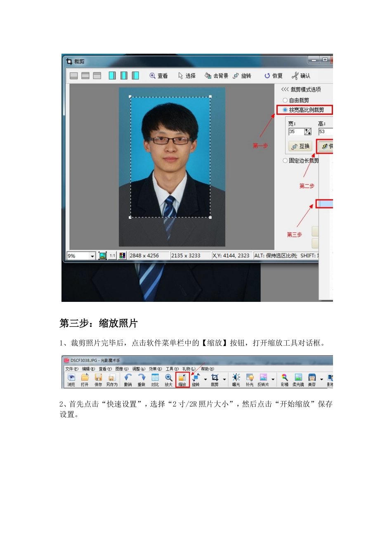The height and width of the screenshot is (555, 392).
Task: Click the width field showing 35
Action: 296,132
